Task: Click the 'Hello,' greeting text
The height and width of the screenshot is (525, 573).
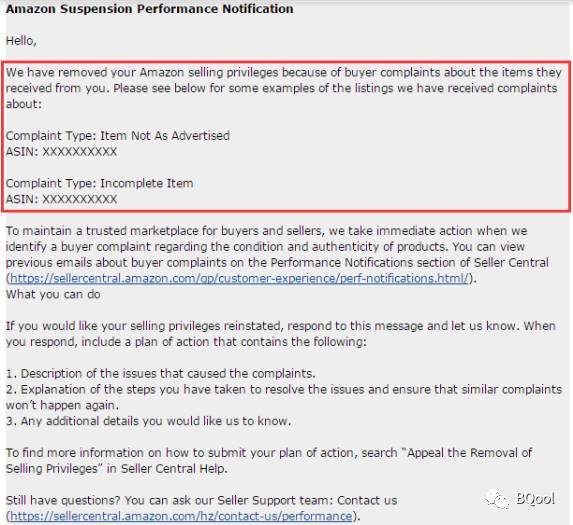Action: (21, 41)
